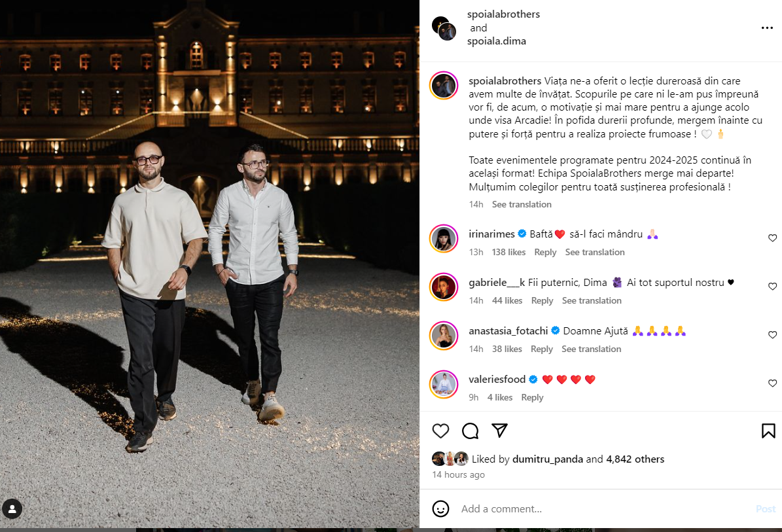Viewport: 782px width, 532px height.
Task: Open comments with the speech bubble icon
Action: (x=470, y=431)
